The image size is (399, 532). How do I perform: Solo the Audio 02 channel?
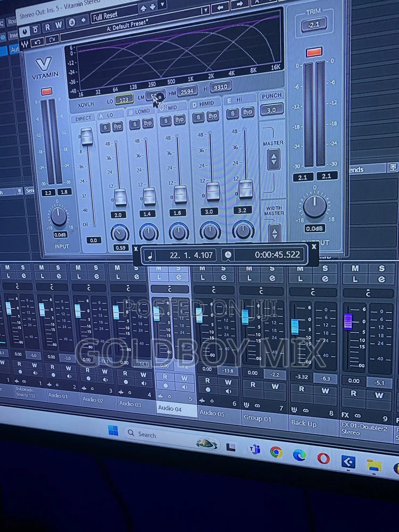tap(96, 268)
